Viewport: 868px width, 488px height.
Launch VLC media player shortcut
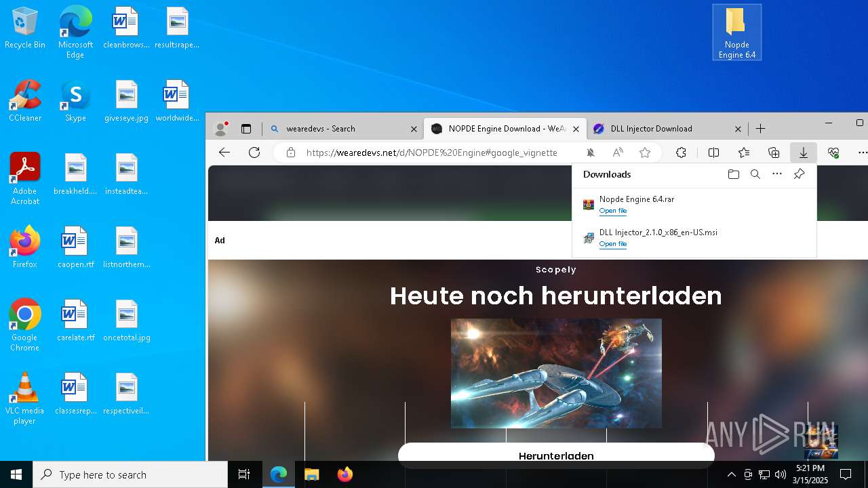click(x=25, y=399)
